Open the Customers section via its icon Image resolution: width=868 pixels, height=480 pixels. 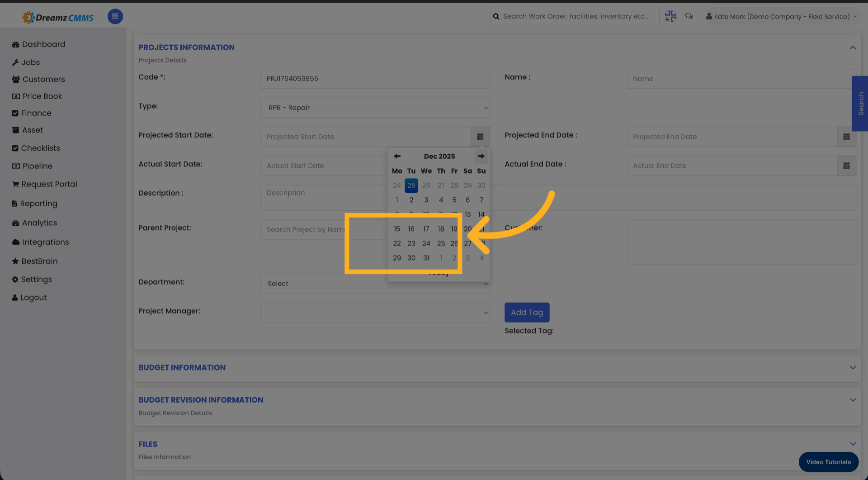[16, 79]
